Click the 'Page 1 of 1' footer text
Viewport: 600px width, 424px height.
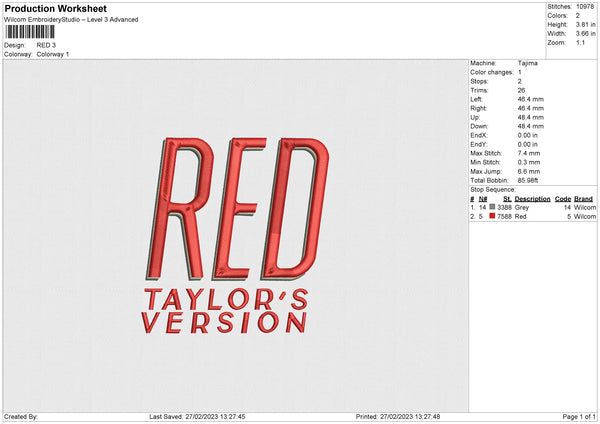click(x=579, y=416)
